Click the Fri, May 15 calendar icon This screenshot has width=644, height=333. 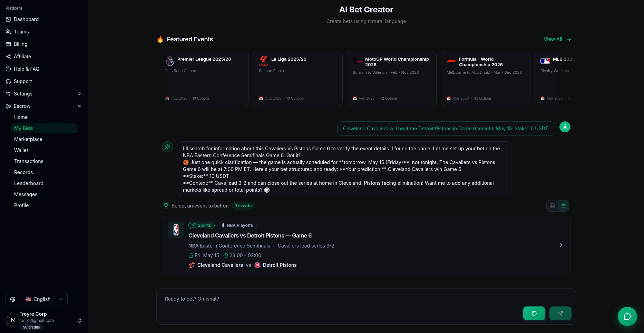(x=191, y=255)
